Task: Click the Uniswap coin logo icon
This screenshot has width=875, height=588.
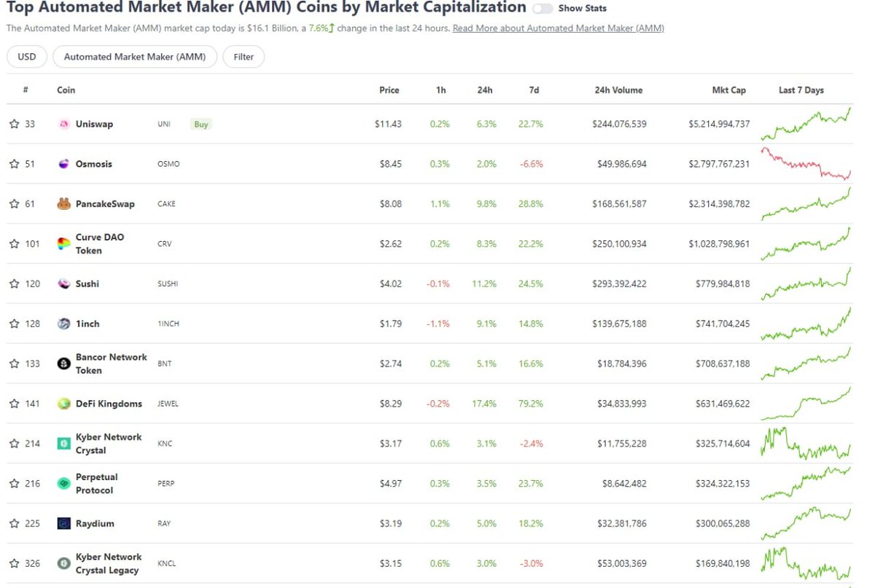Action: coord(64,124)
